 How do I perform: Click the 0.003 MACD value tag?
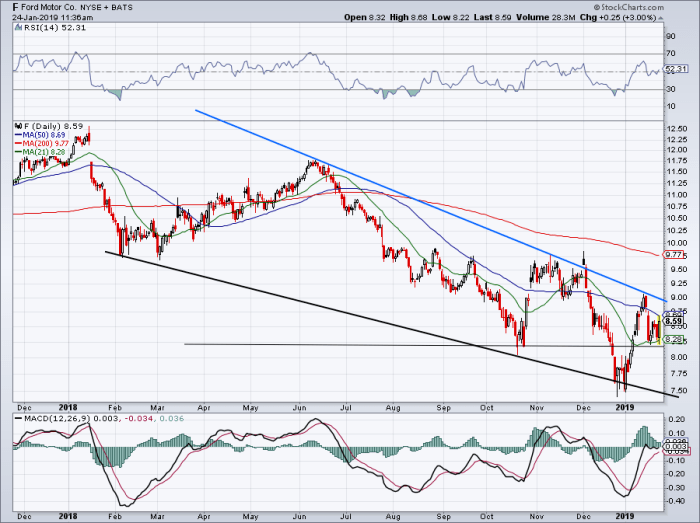point(675,447)
